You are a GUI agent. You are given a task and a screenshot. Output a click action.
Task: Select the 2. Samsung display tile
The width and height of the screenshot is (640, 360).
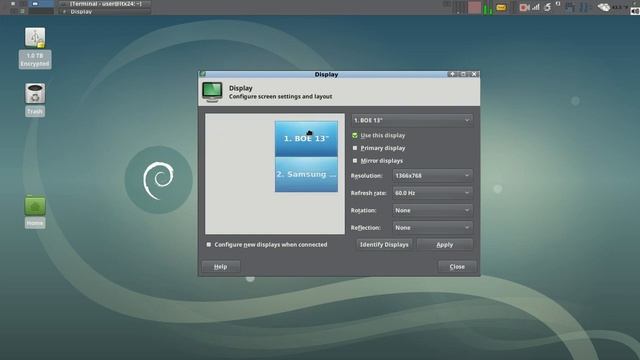click(x=306, y=174)
